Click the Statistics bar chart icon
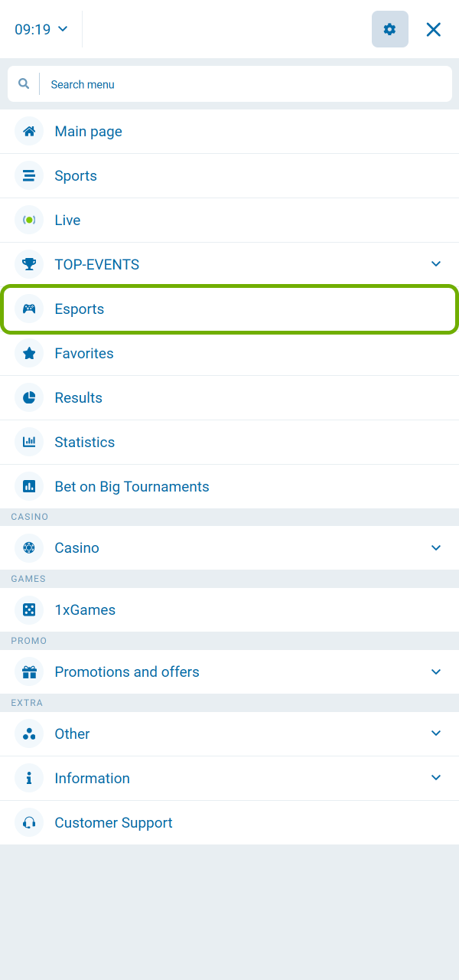 coord(28,442)
